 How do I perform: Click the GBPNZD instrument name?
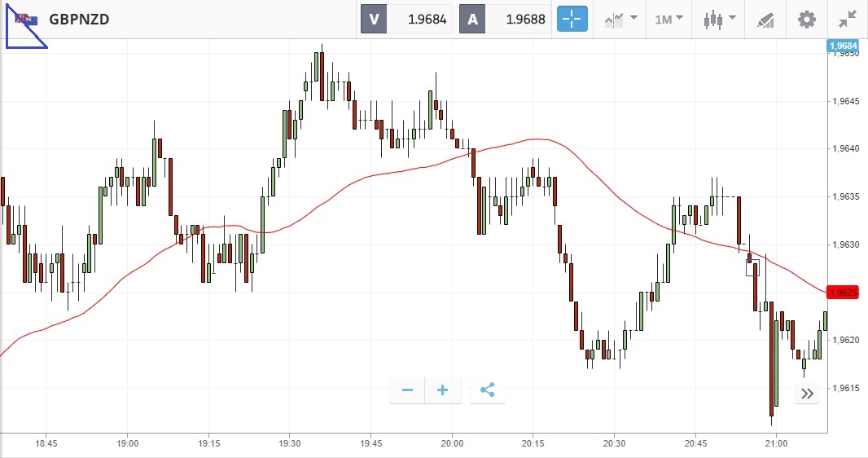pos(79,20)
